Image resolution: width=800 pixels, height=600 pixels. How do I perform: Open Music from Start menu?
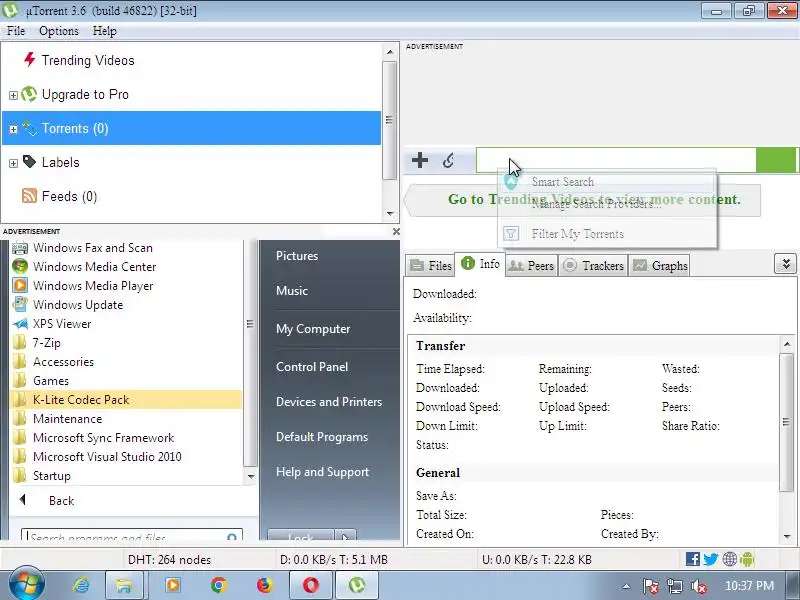pos(292,291)
